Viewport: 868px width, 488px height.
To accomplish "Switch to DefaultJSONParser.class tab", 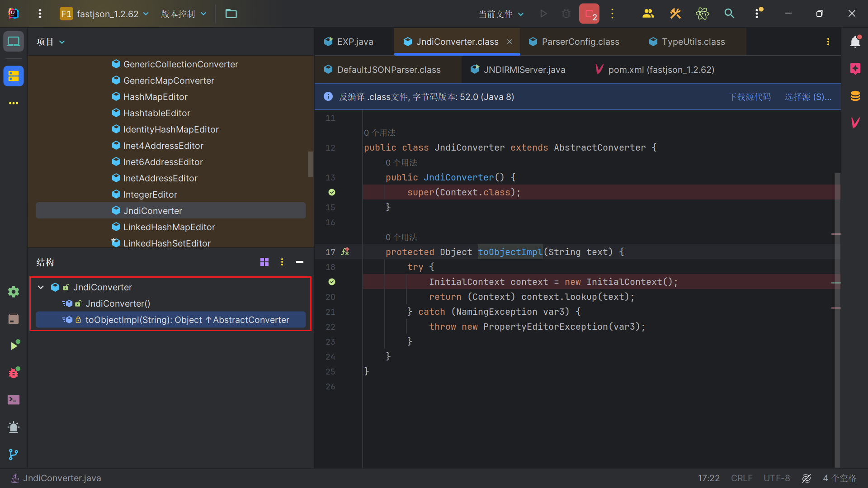I will point(382,70).
